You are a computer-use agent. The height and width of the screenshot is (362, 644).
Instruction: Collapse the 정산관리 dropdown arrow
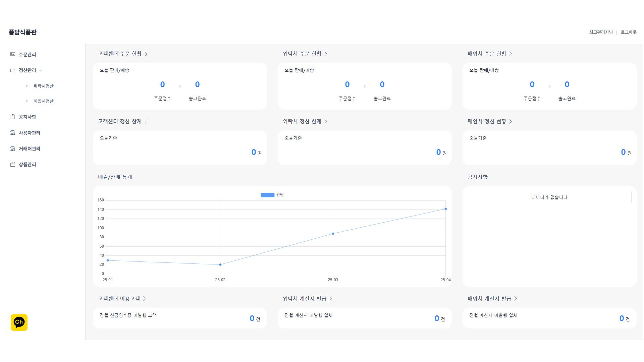pos(41,71)
